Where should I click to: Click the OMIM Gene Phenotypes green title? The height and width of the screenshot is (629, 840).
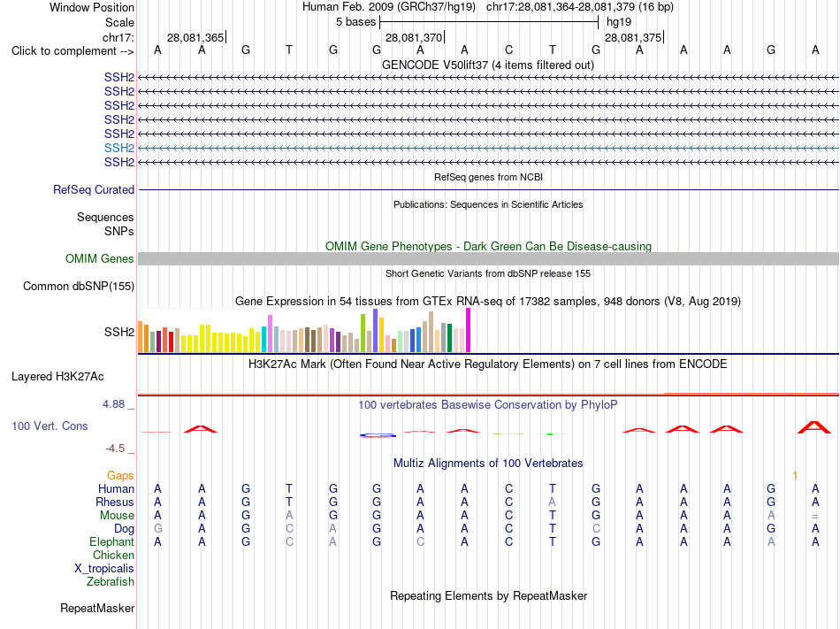point(489,247)
